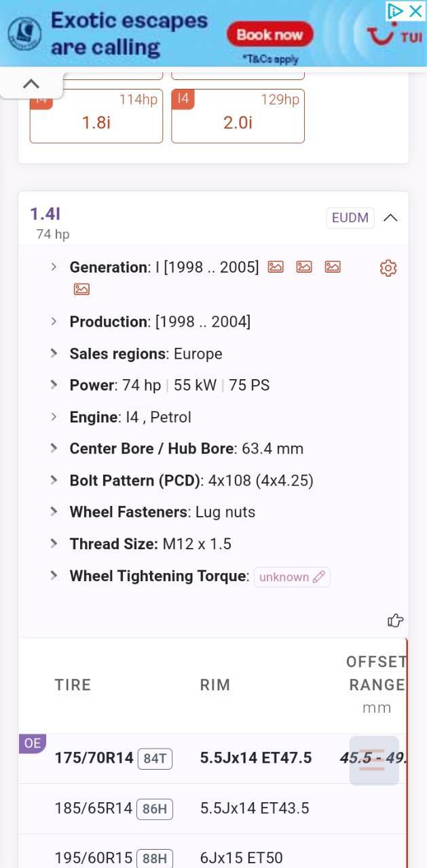Click the EUDM market badge
The height and width of the screenshot is (868, 427).
350,218
